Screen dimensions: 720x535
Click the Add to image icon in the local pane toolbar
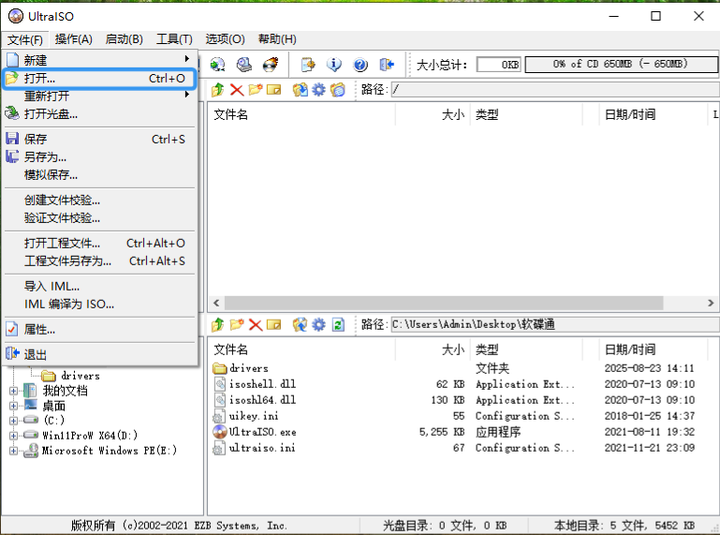[300, 325]
